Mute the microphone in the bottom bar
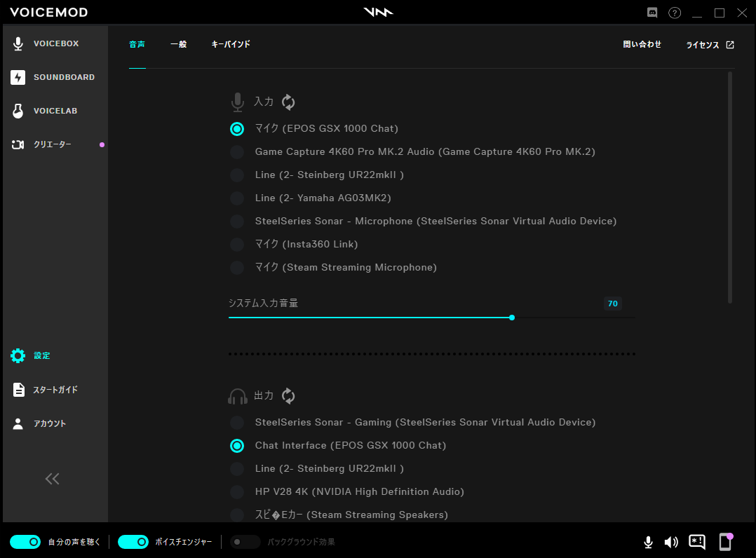Screen dimensions: 756x558 pyautogui.click(x=649, y=542)
